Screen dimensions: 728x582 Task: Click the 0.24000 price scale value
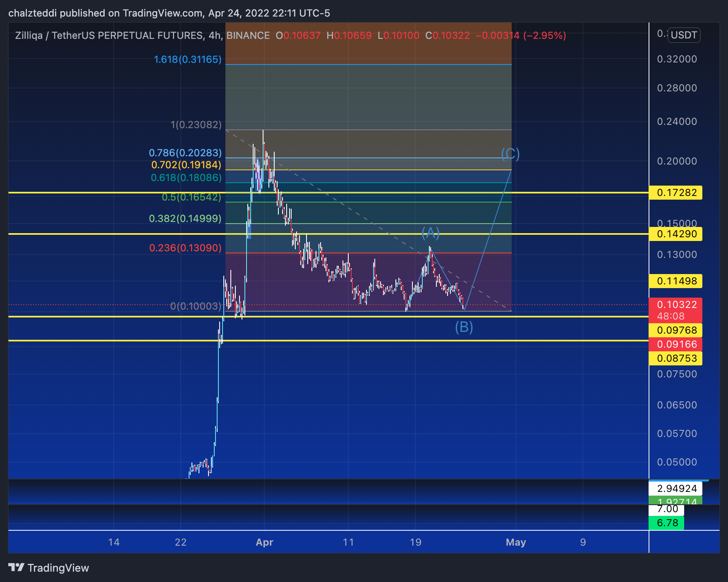pos(677,122)
